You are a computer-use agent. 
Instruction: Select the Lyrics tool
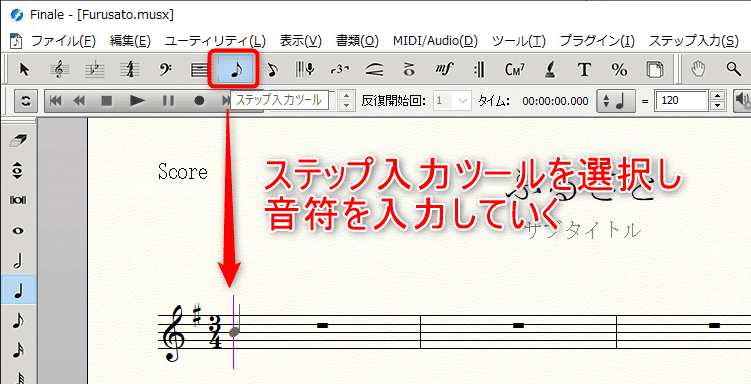tap(550, 70)
